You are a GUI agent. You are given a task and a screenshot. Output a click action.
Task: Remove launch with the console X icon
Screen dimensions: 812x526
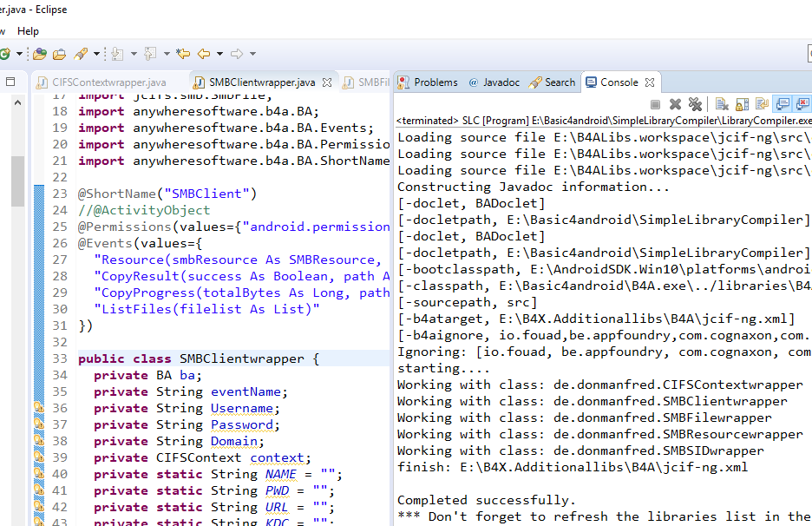point(675,104)
